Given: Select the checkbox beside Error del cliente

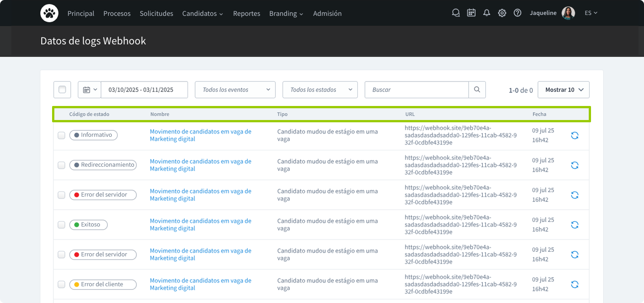Looking at the screenshot, I should coord(62,284).
